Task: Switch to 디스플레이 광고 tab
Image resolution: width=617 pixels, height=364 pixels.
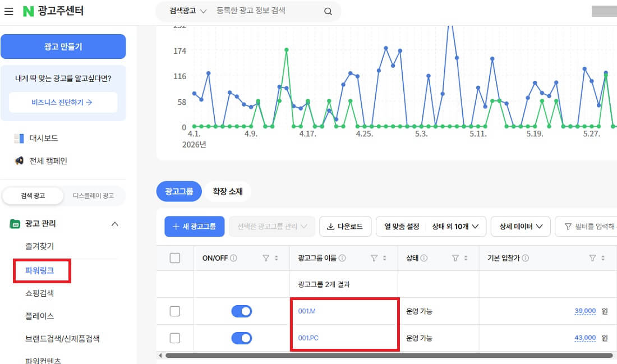Action: tap(93, 196)
